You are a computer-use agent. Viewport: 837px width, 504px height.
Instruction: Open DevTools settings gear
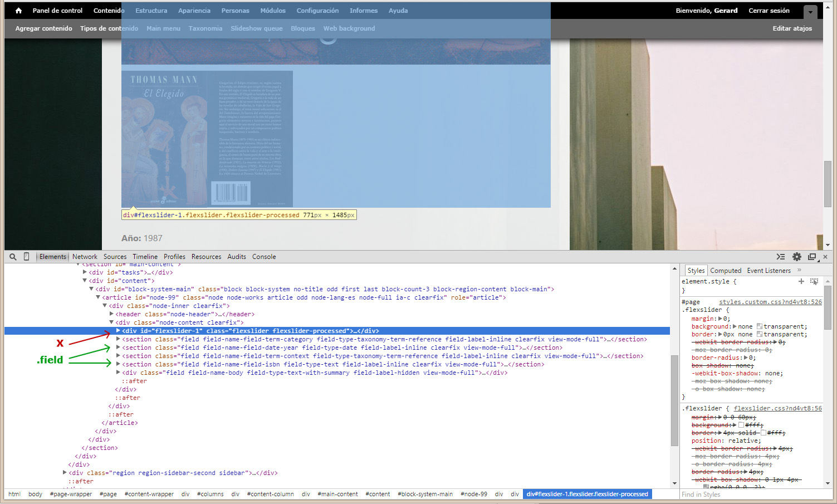(797, 257)
